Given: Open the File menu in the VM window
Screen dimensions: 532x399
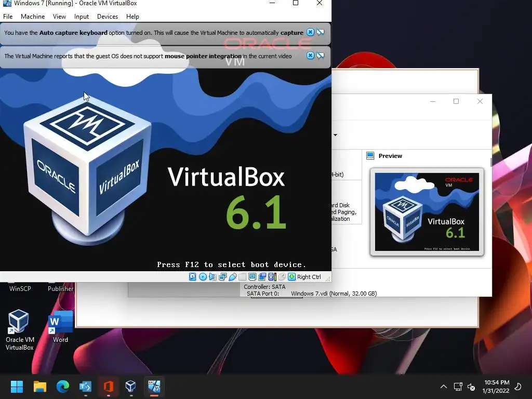Looking at the screenshot, I should [8, 16].
